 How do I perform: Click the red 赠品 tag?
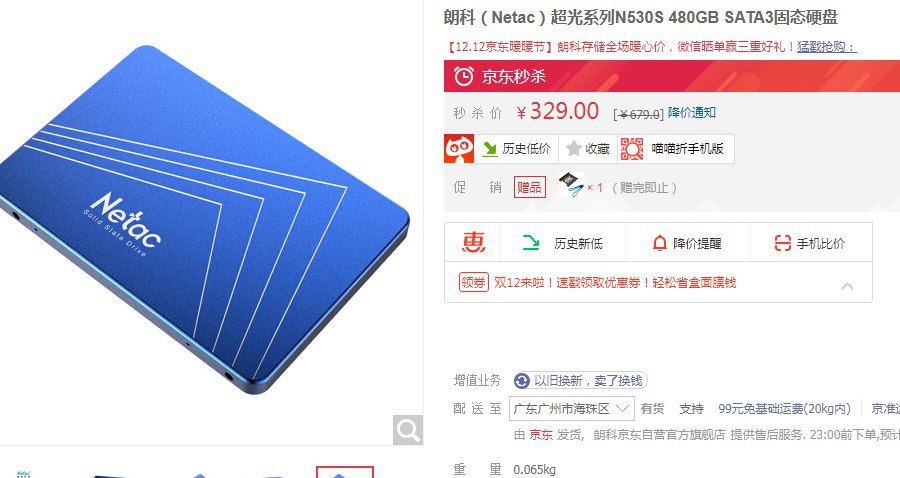529,187
